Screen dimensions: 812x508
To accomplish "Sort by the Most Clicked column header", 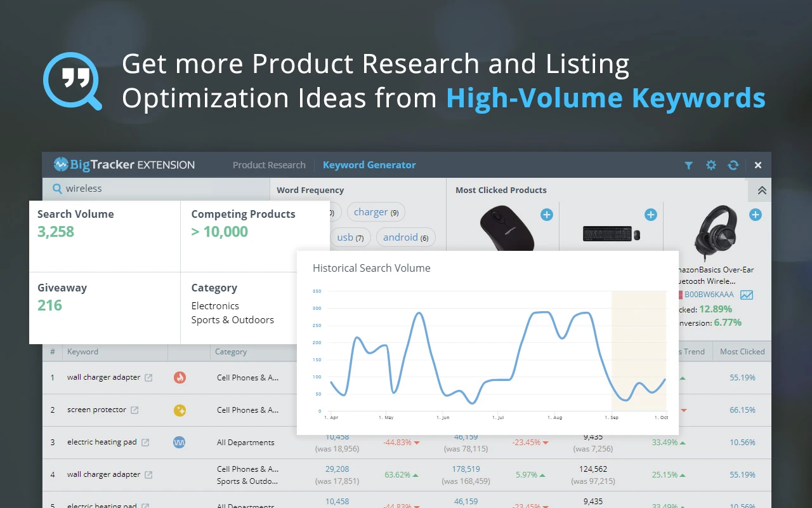I will 742,352.
